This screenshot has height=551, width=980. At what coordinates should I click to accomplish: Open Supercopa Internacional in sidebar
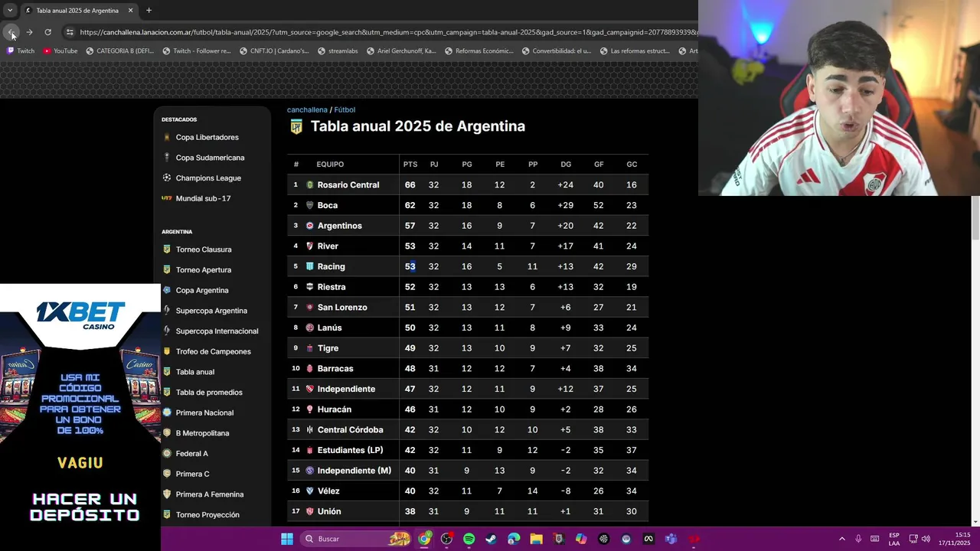click(217, 331)
